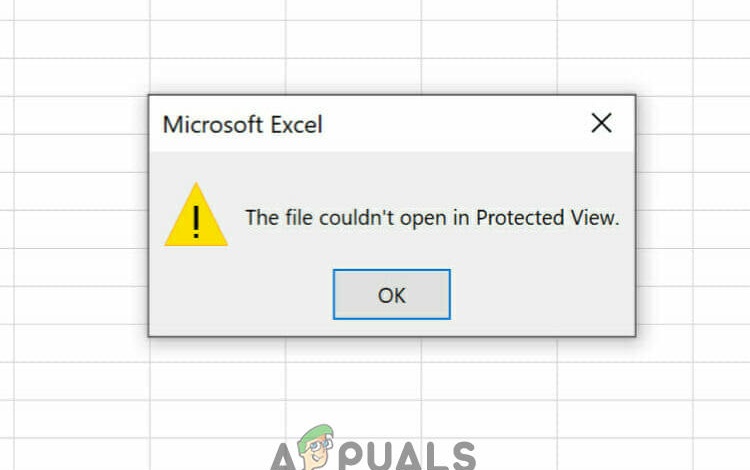The image size is (750, 470).
Task: Select the spreadsheet cell directly above dialog title
Action: point(218,77)
